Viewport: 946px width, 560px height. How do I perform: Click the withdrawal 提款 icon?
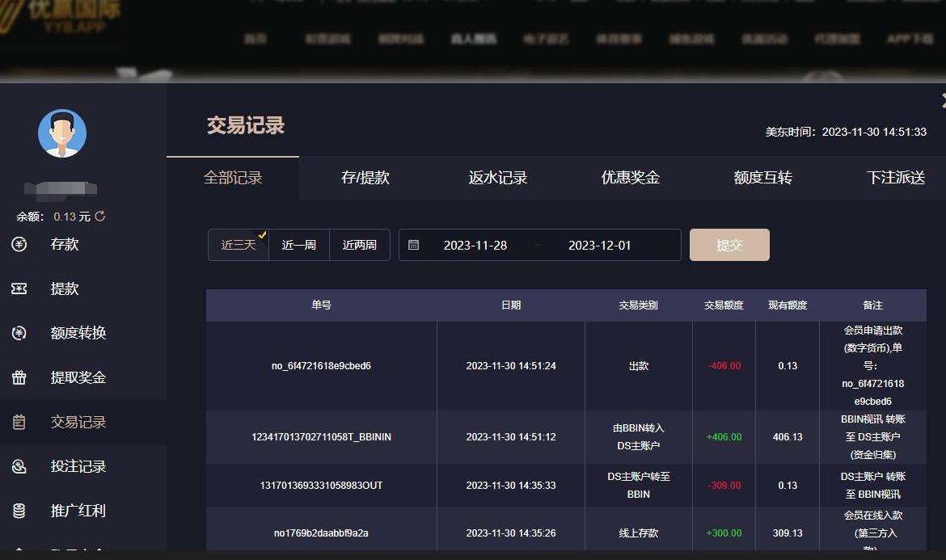[19, 288]
